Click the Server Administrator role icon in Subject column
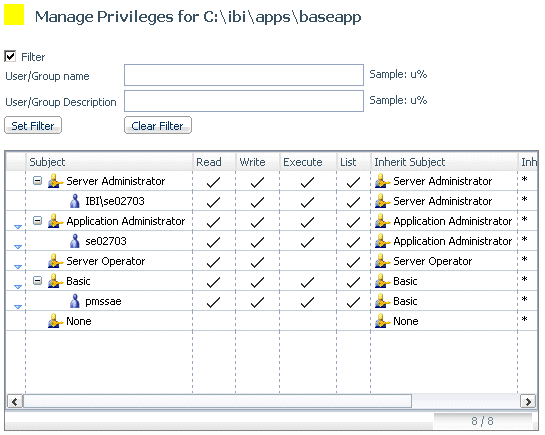This screenshot has height=435, width=545. [55, 181]
